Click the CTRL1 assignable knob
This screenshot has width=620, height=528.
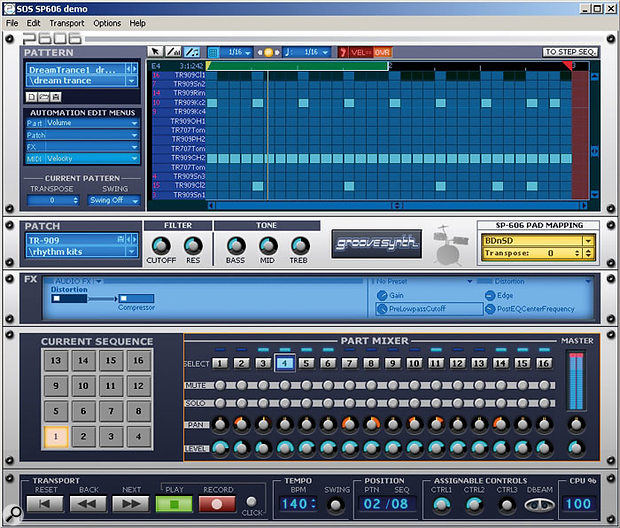pos(441,505)
